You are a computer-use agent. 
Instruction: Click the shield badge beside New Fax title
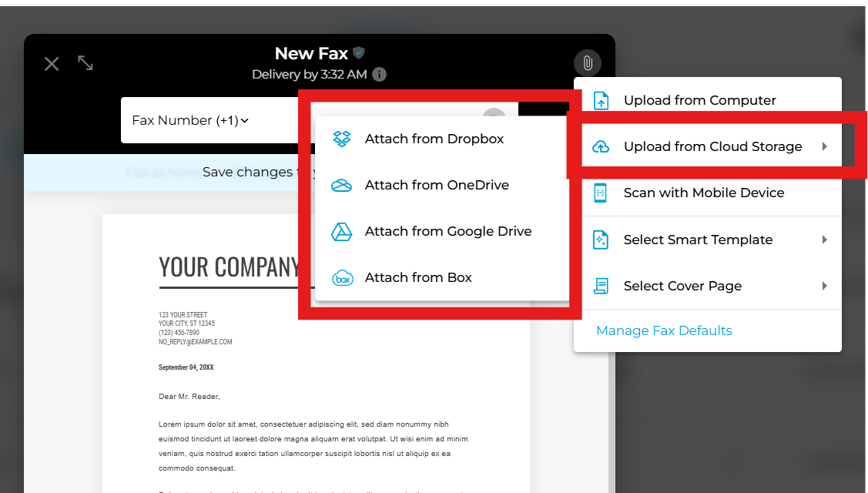357,52
